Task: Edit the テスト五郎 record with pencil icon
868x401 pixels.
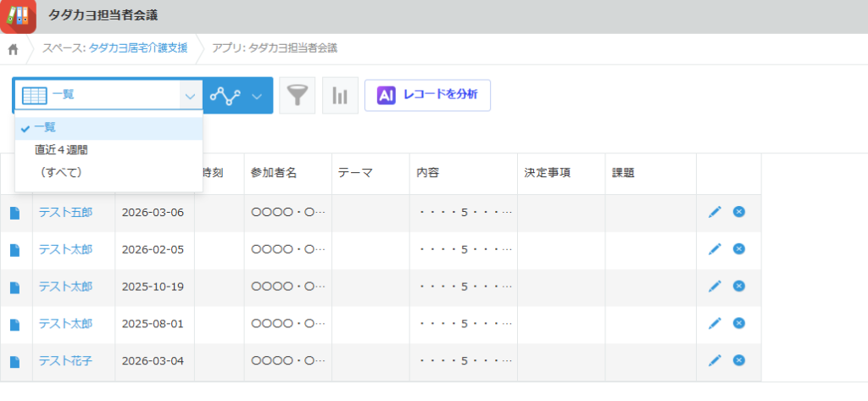Action: pyautogui.click(x=715, y=212)
